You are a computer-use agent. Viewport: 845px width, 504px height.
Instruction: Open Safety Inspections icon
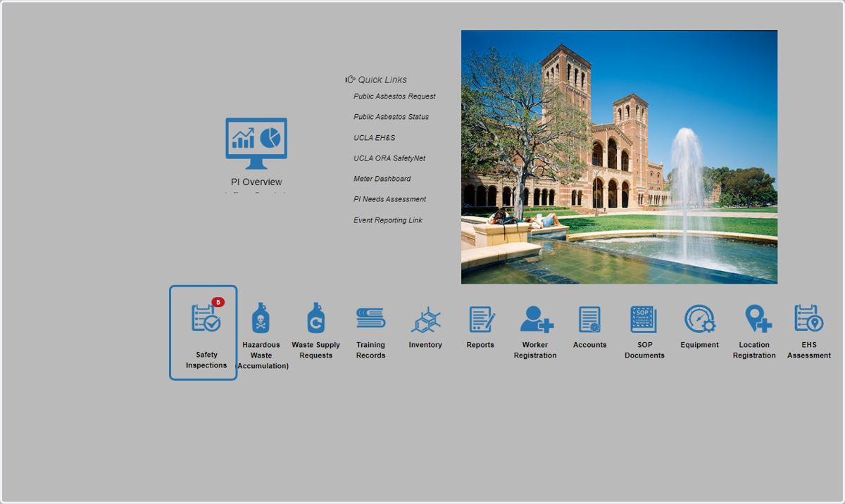(206, 318)
